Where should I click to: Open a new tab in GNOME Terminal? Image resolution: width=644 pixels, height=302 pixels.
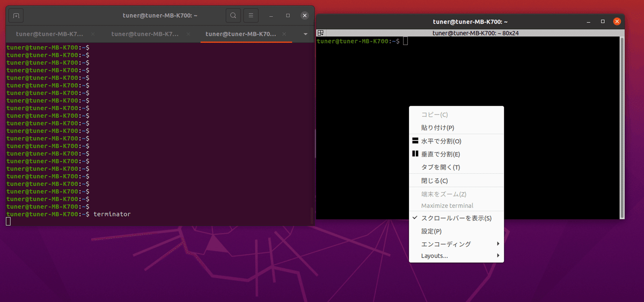click(16, 16)
